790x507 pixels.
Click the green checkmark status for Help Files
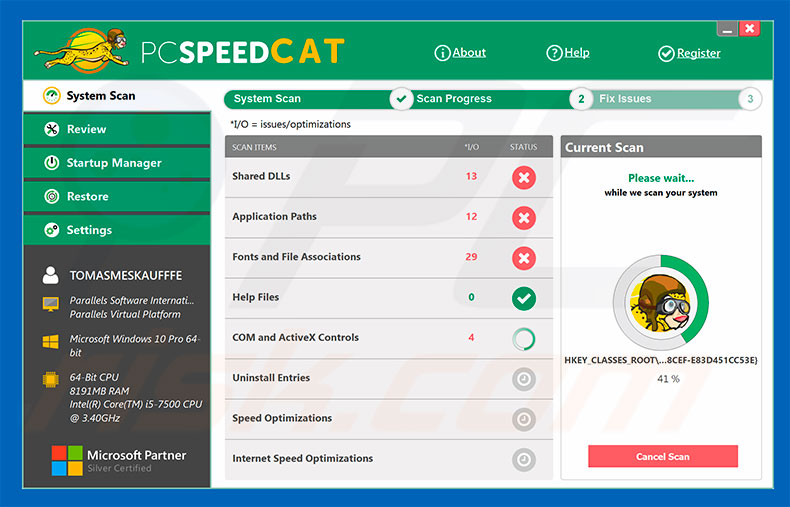tap(523, 298)
